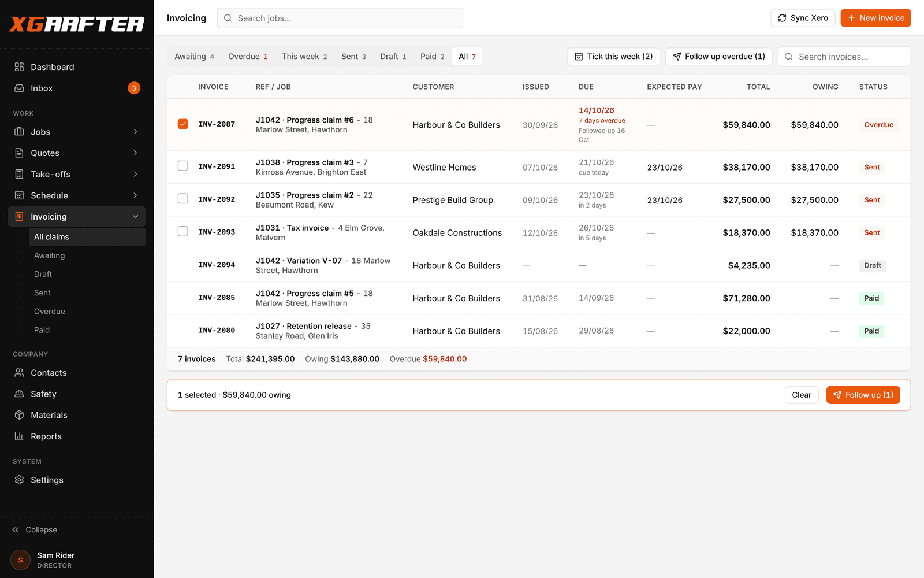Tick the INV-2092 row checkbox
This screenshot has height=578, width=924.
183,199
